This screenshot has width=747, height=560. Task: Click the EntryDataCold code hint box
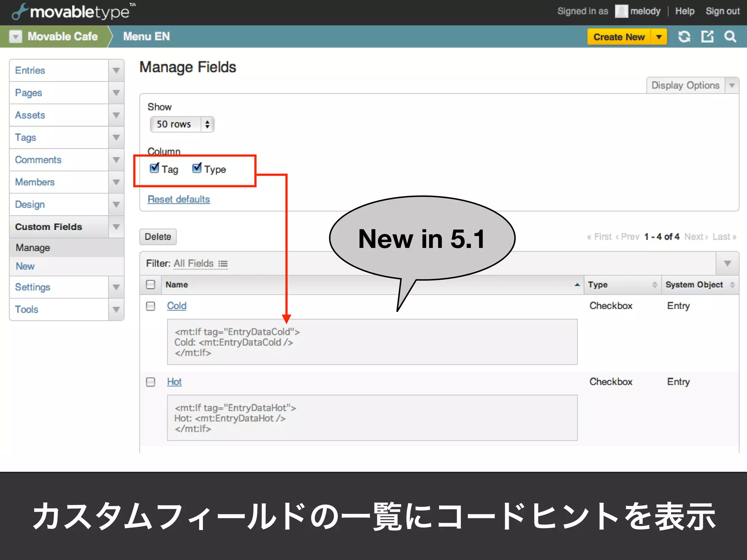pos(372,342)
